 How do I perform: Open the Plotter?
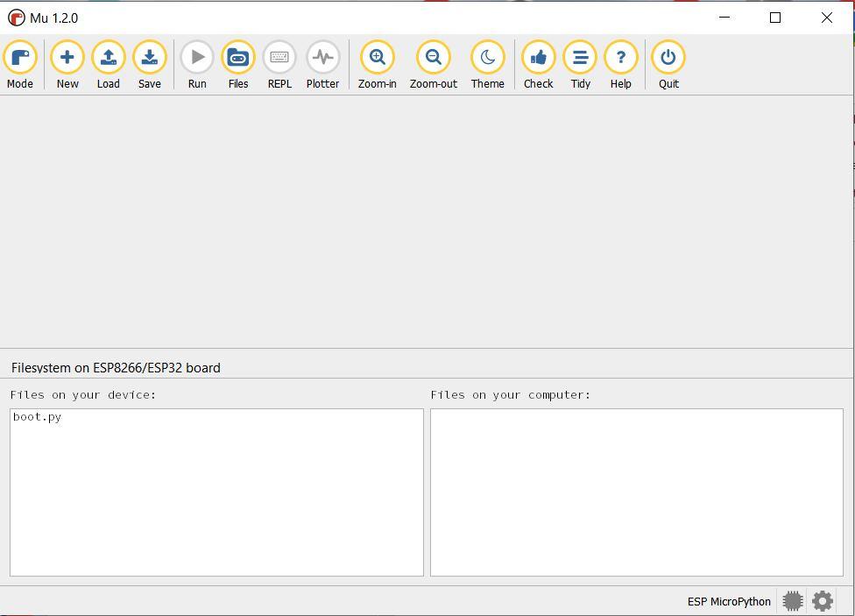(x=322, y=64)
